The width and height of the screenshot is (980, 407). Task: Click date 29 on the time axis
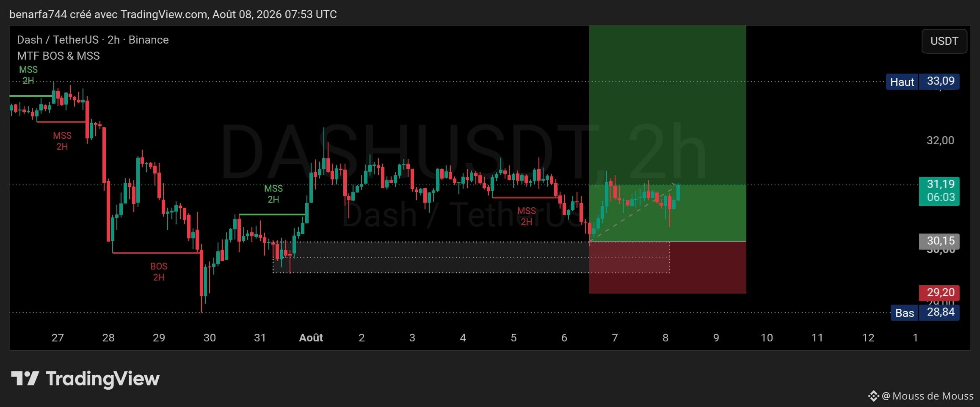pos(159,338)
